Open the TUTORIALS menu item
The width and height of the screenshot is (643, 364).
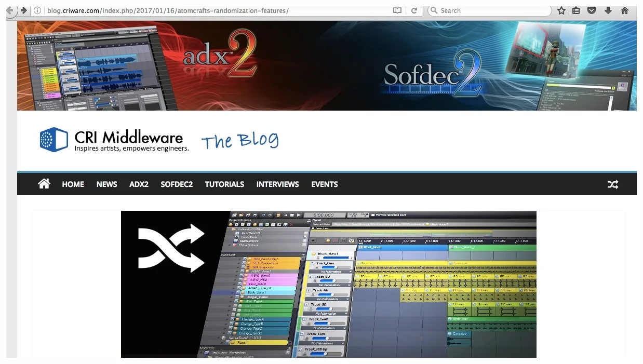click(x=224, y=184)
